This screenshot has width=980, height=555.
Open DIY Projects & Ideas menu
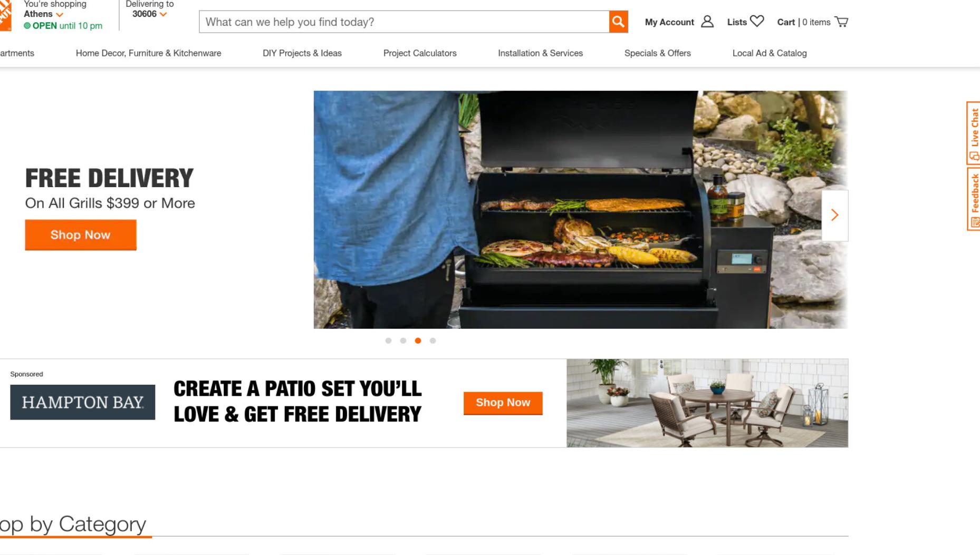pos(302,53)
